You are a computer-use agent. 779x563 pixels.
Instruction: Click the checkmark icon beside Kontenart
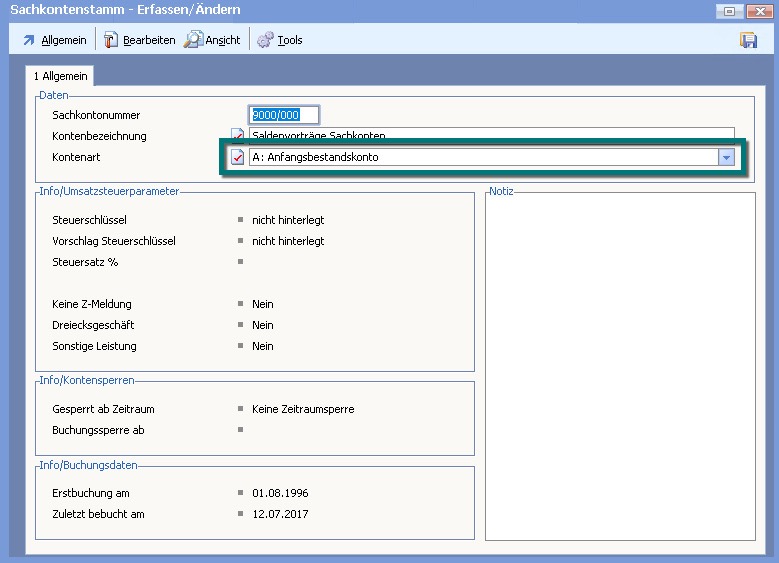pyautogui.click(x=238, y=157)
